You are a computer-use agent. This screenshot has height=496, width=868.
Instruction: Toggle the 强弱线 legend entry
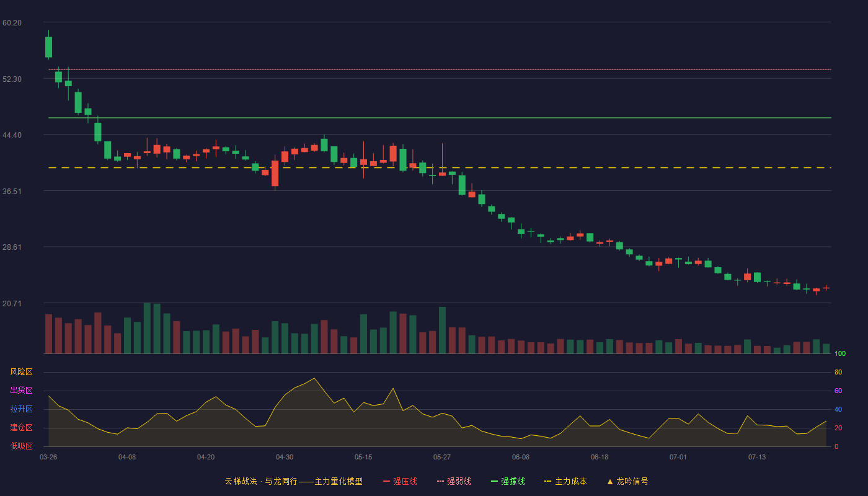(x=454, y=481)
